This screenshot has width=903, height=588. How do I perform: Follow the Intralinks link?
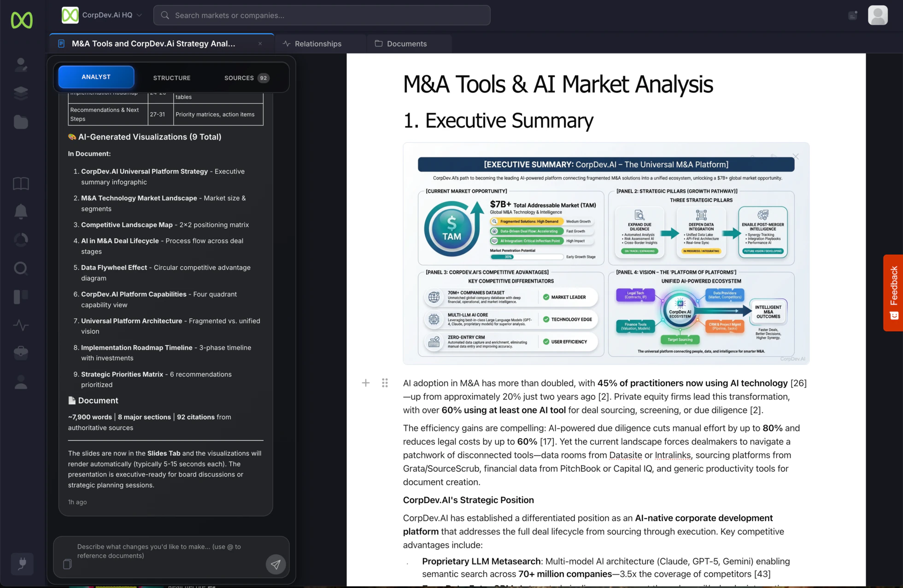pyautogui.click(x=673, y=455)
